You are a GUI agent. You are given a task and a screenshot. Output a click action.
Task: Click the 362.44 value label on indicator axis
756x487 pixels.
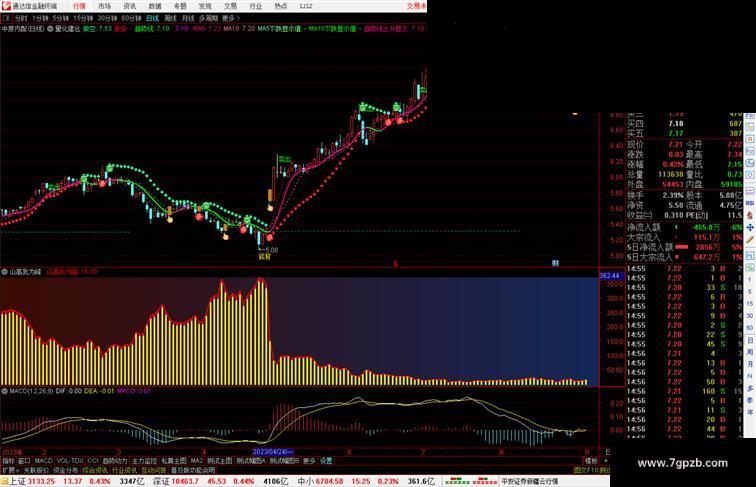(610, 276)
